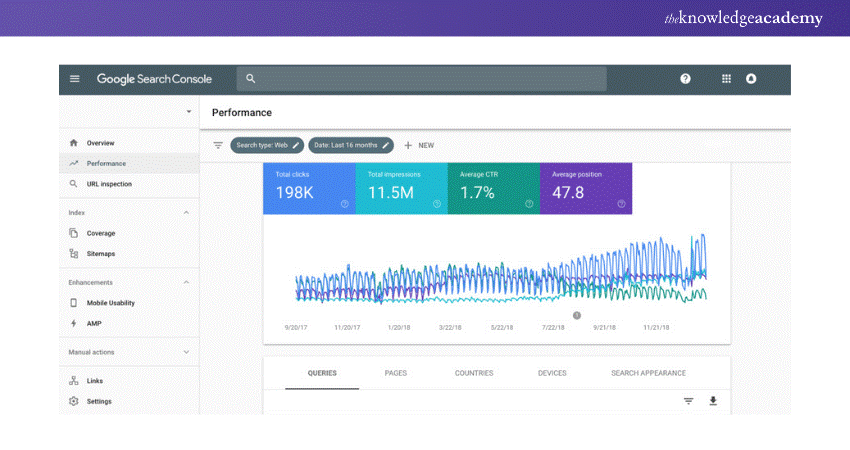The width and height of the screenshot is (850, 450).
Task: Open the property selector dropdown arrow
Action: click(189, 112)
